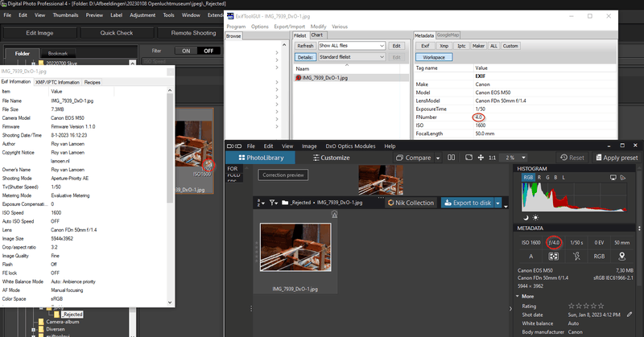Click the Camera-album folder in DPP tree
Image resolution: width=644 pixels, height=337 pixels.
coord(63,322)
